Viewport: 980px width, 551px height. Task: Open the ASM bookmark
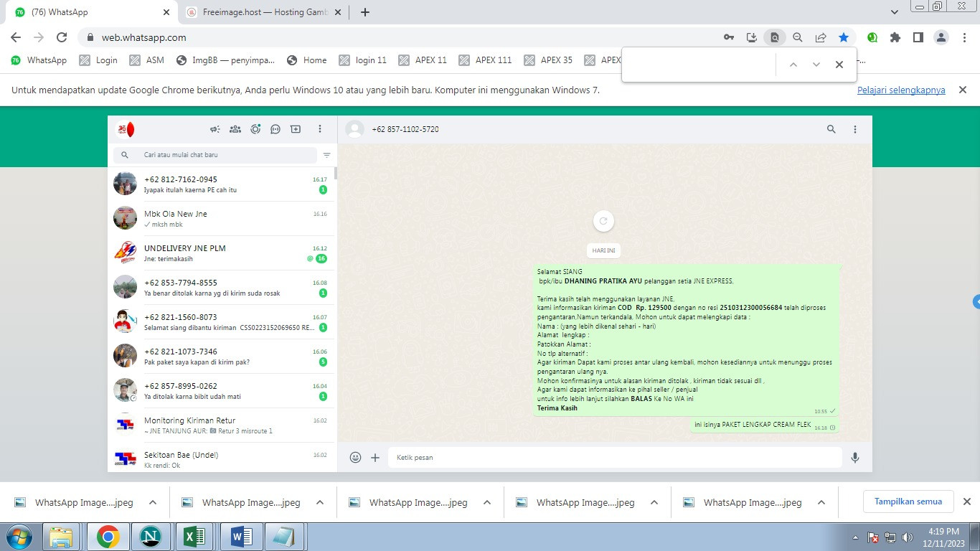[x=147, y=60]
